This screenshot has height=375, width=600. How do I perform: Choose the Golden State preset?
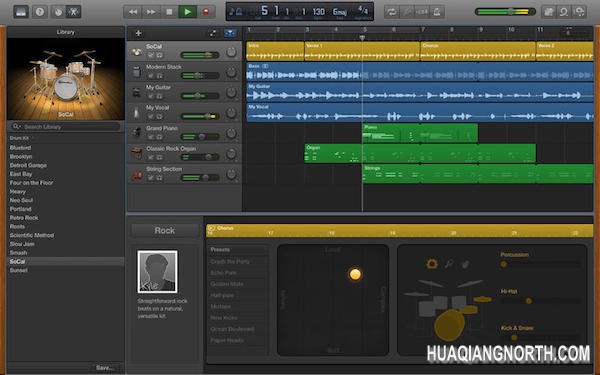(227, 284)
